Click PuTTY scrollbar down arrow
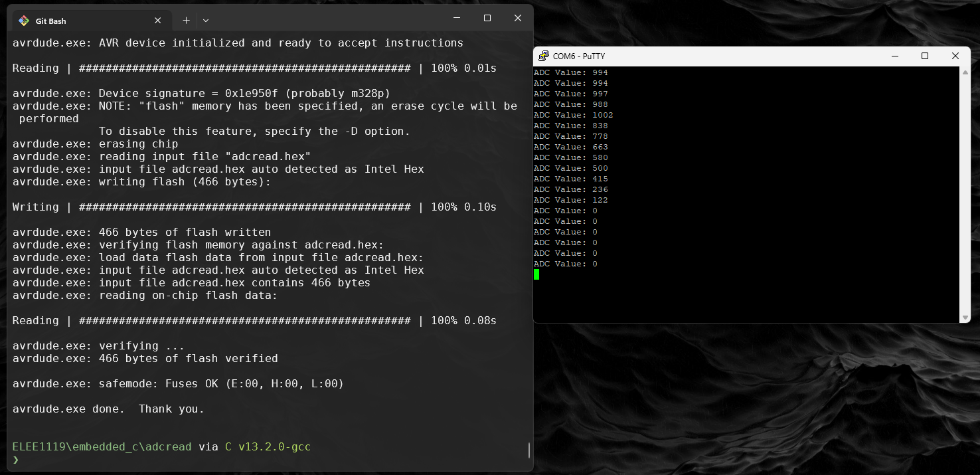 965,318
